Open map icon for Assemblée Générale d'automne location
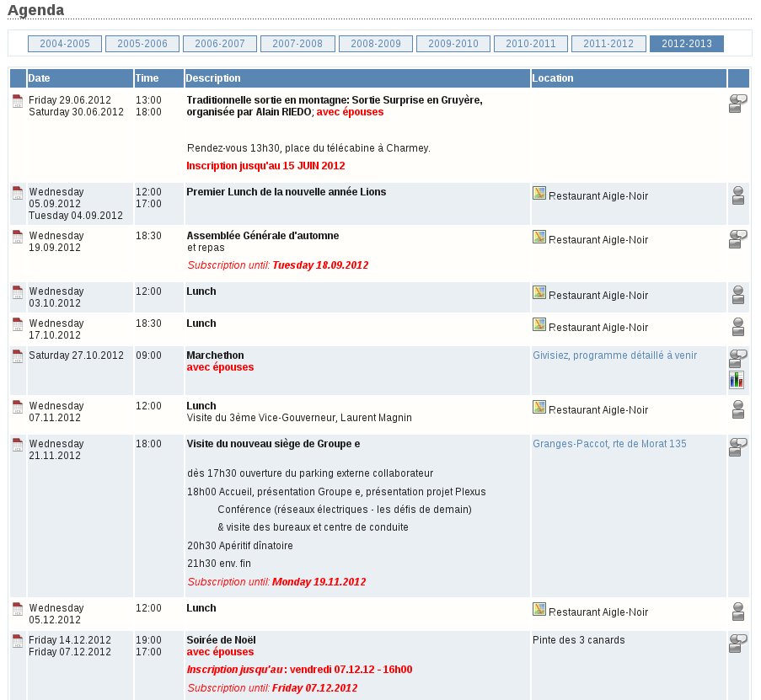The width and height of the screenshot is (761, 700). [x=539, y=237]
